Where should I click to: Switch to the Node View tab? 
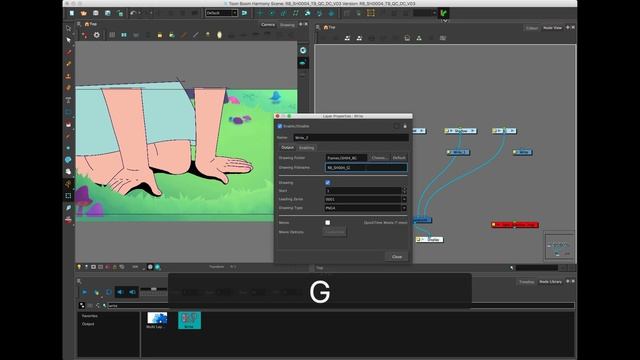pyautogui.click(x=552, y=28)
